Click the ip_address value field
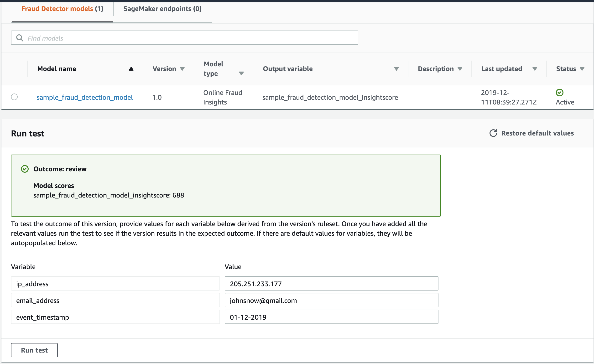Screen dimensions: 594x364 tap(331, 283)
